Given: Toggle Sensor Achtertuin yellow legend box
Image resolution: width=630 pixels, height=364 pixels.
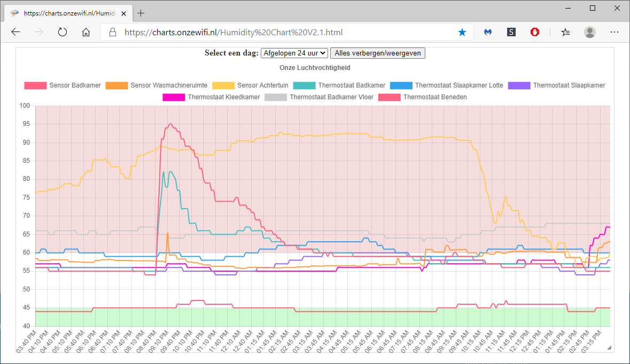Looking at the screenshot, I should point(223,85).
